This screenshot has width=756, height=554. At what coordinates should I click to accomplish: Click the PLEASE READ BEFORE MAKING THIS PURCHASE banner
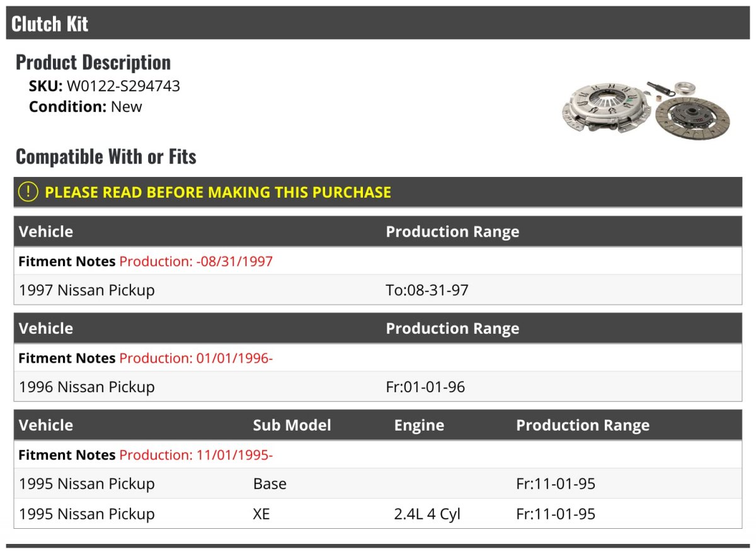378,192
